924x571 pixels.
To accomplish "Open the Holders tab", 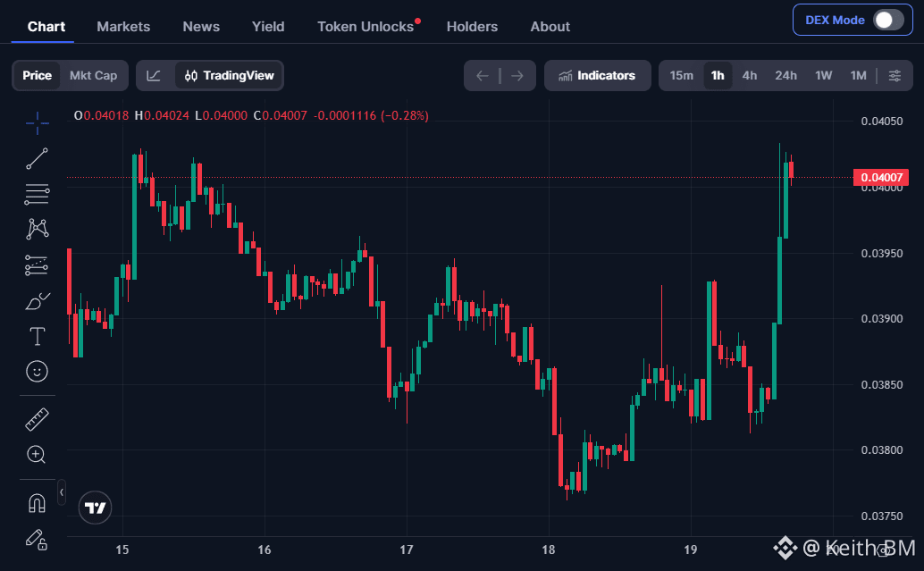I will click(472, 27).
